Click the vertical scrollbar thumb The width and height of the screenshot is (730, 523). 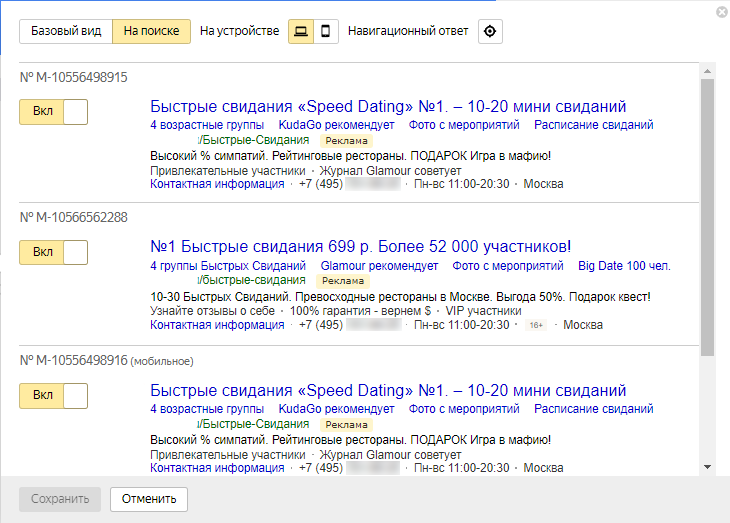pos(707,217)
